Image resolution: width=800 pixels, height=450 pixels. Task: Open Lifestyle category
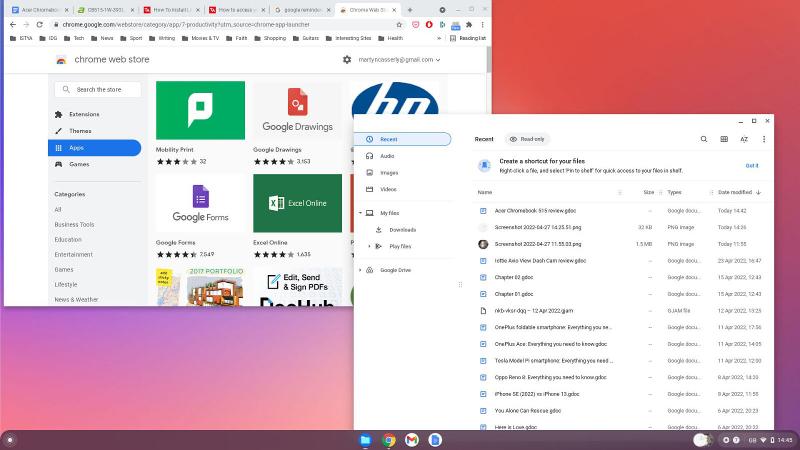[66, 284]
